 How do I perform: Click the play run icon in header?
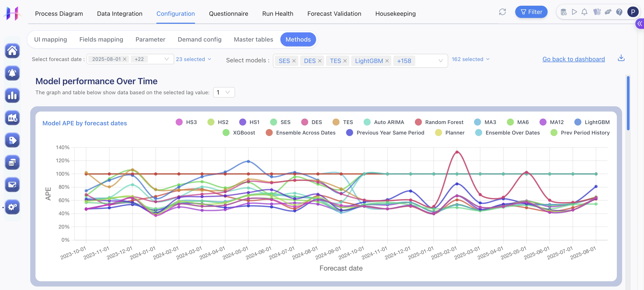[x=574, y=12]
